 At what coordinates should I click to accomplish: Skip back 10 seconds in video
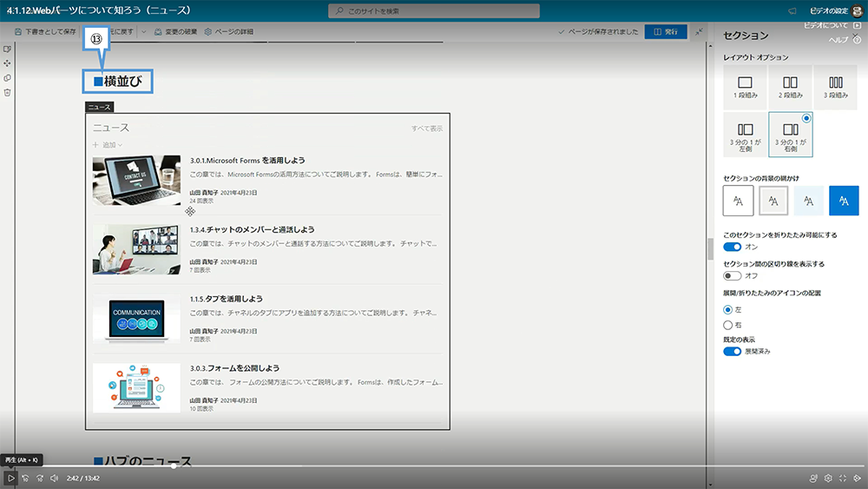coord(25,478)
